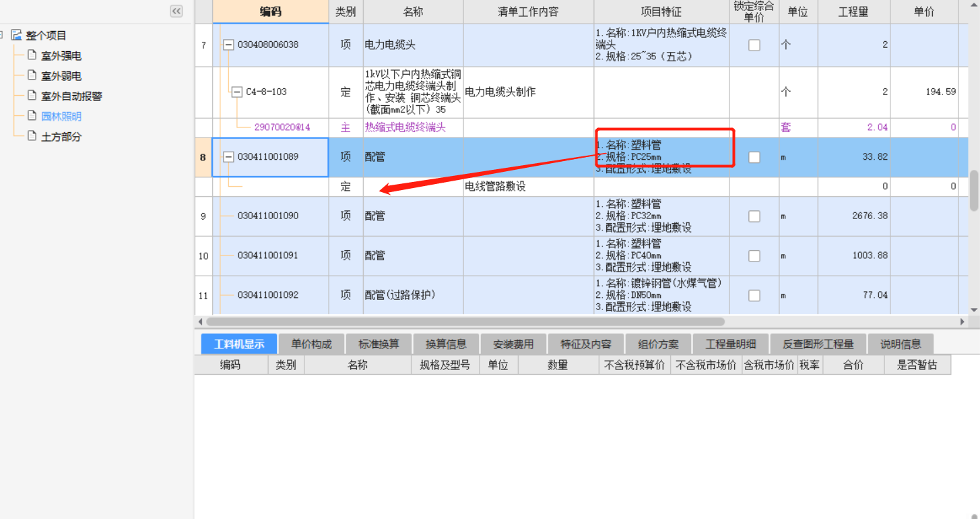Image resolution: width=980 pixels, height=519 pixels.
Task: Toggle lock price checkbox for row 030411001092
Action: point(754,295)
